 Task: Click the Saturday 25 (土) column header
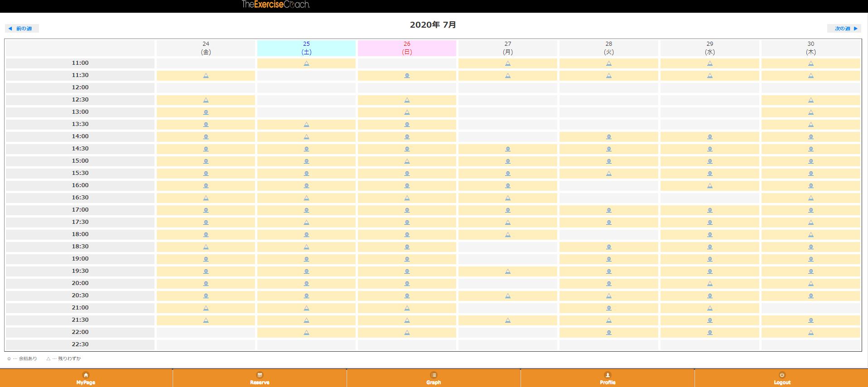(x=306, y=48)
